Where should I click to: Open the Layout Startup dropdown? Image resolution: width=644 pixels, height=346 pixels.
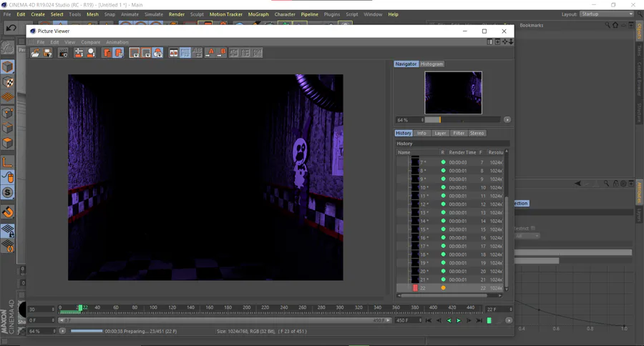pos(607,14)
